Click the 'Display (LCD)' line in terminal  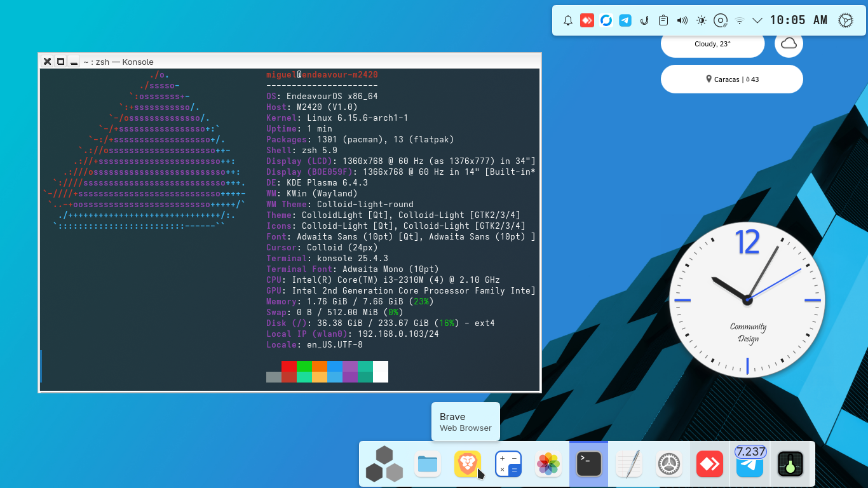click(401, 161)
